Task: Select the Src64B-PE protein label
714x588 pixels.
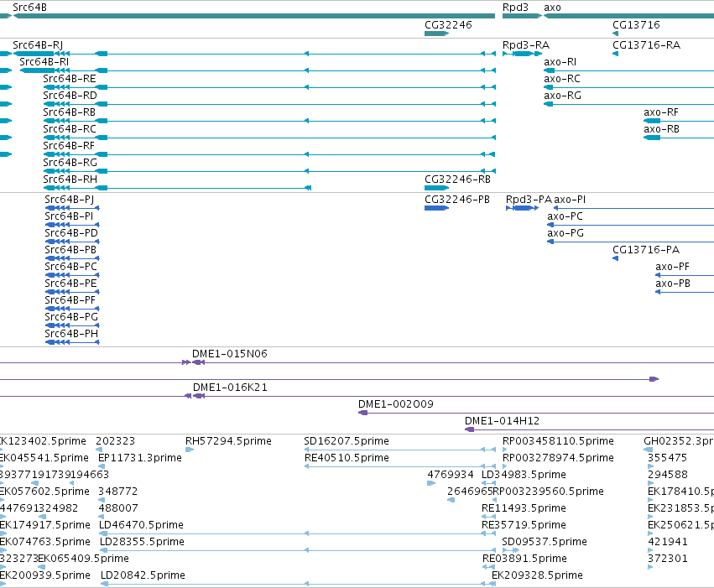Action: pos(70,284)
